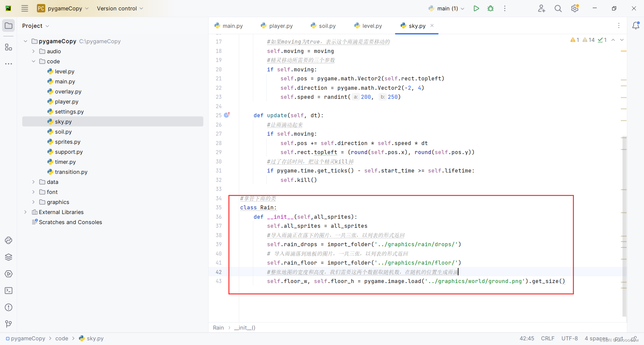The height and width of the screenshot is (345, 644).
Task: Collapse the pygameCopy root folder
Action: [25, 41]
